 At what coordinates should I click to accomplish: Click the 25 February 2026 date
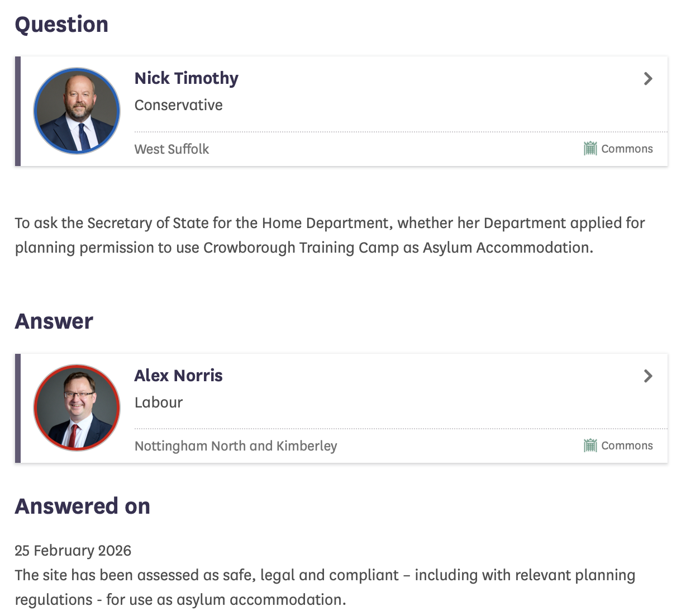[x=73, y=551]
